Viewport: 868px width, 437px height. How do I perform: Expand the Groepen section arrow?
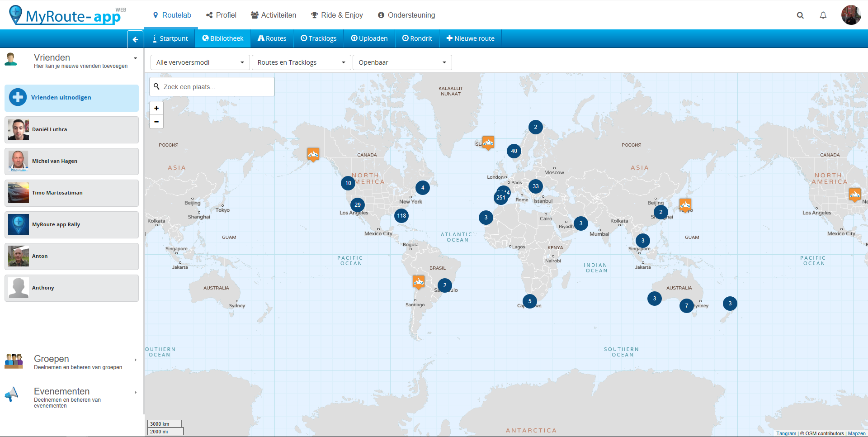pyautogui.click(x=135, y=360)
